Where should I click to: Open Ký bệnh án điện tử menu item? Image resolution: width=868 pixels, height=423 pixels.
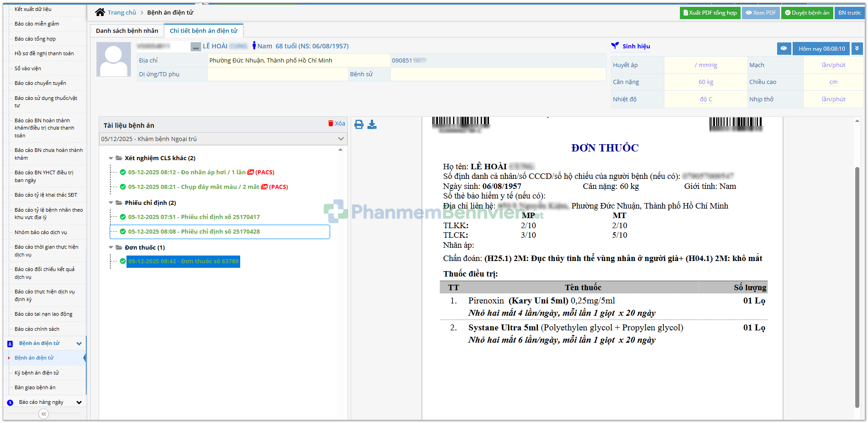click(37, 373)
